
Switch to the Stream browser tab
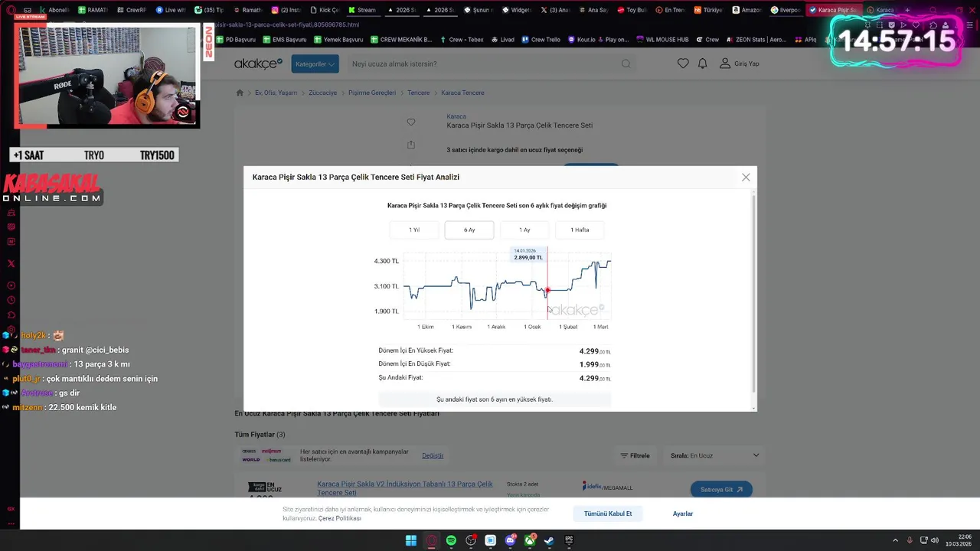coord(362,10)
